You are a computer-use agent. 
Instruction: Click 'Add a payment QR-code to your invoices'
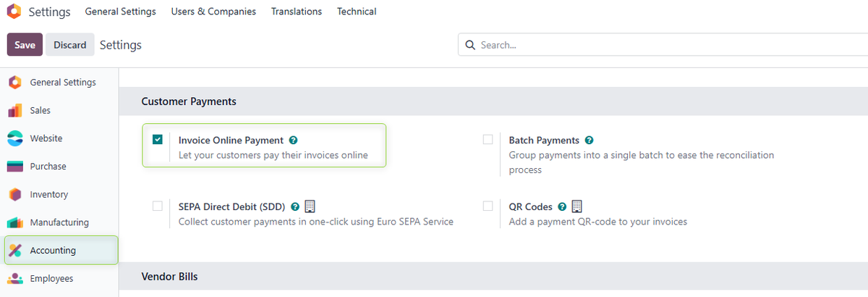(598, 222)
